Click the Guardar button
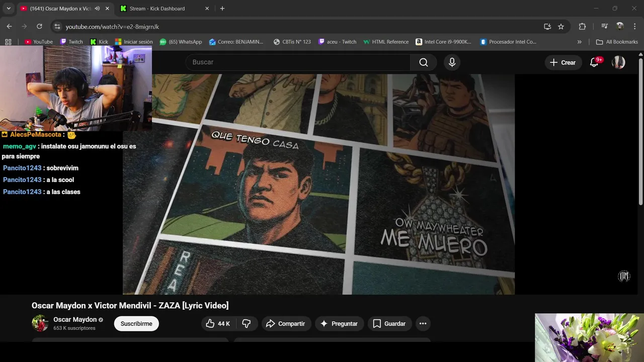This screenshot has width=644, height=362. pyautogui.click(x=389, y=324)
